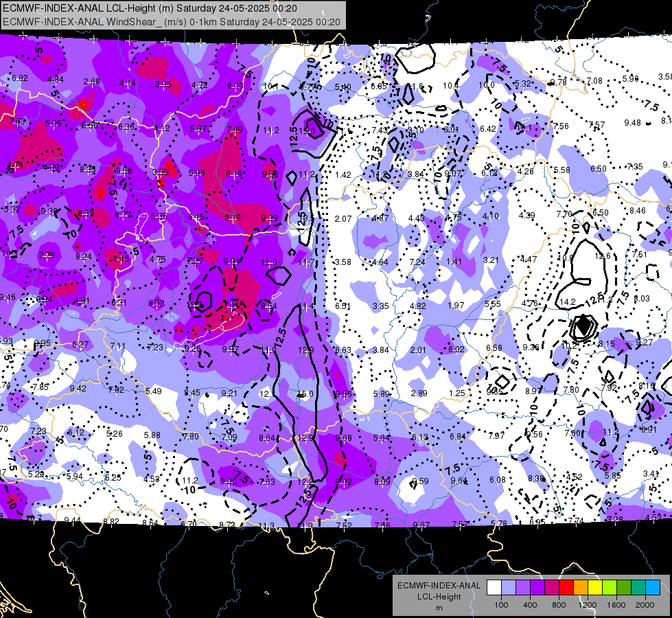Click the wind shear value 3.35
Screen dimensions: 672x618
[x=380, y=306]
